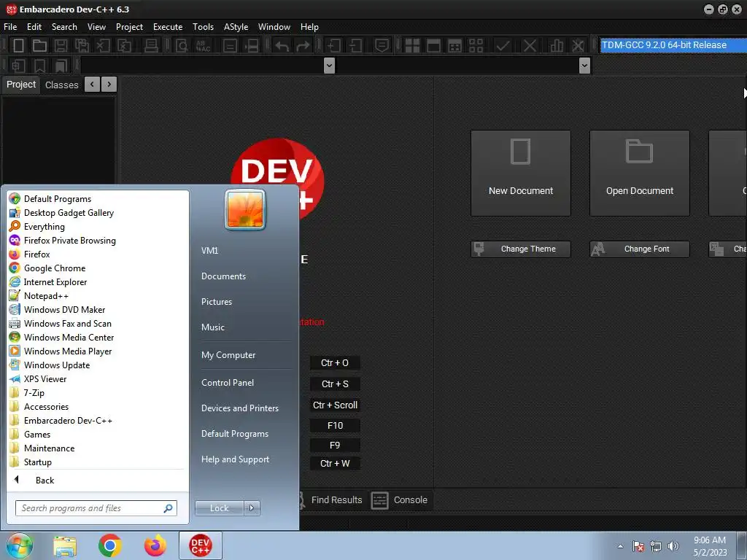Viewport: 747px width, 560px height.
Task: Click the Find magnifier toolbar icon
Action: (182, 46)
